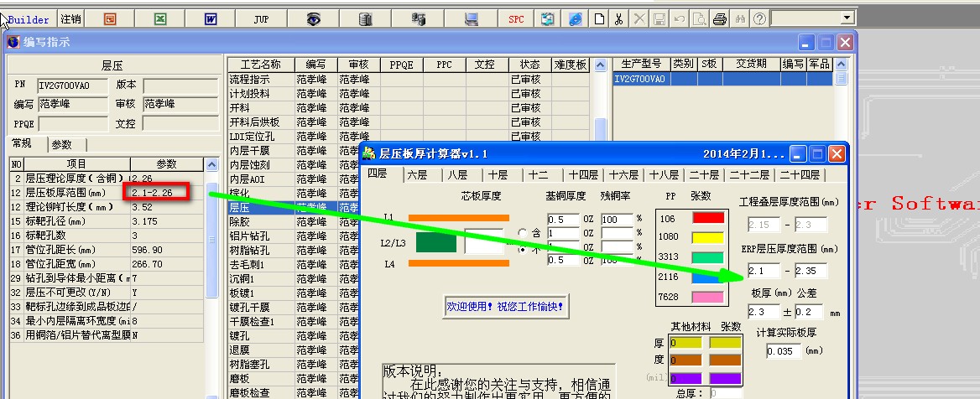Screen dimensions: 980x399
Task: Click the PowerPoint icon in the toolbar
Action: [x=110, y=19]
